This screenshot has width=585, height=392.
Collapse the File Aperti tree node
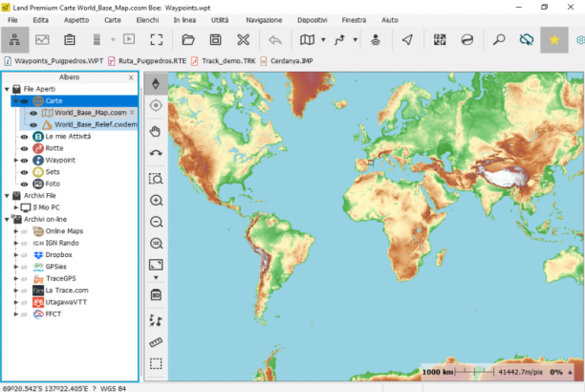(7, 89)
